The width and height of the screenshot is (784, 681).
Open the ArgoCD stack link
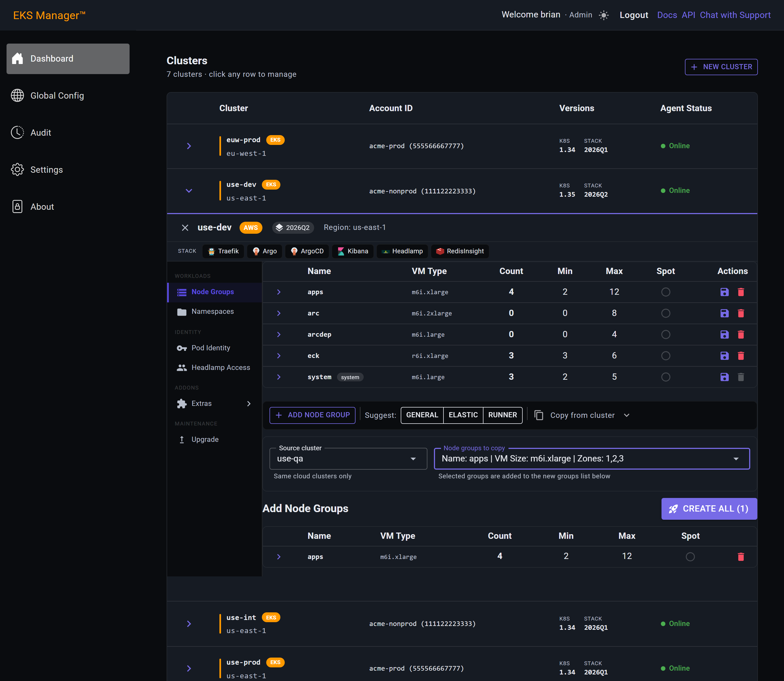307,251
